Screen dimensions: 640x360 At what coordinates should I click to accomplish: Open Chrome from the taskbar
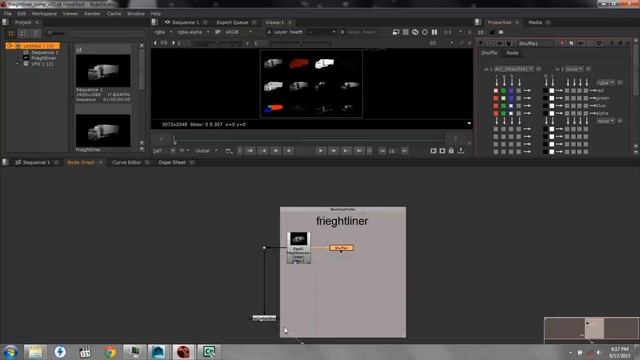pyautogui.click(x=109, y=352)
